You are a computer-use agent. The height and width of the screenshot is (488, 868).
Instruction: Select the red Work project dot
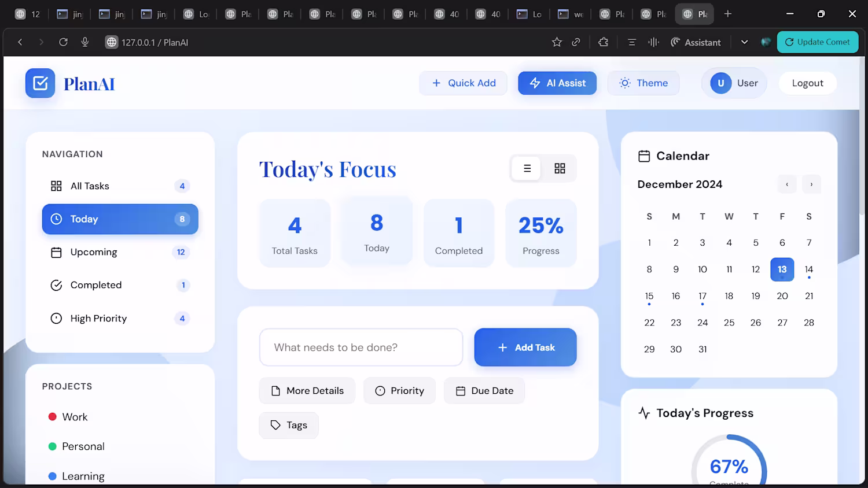click(52, 417)
